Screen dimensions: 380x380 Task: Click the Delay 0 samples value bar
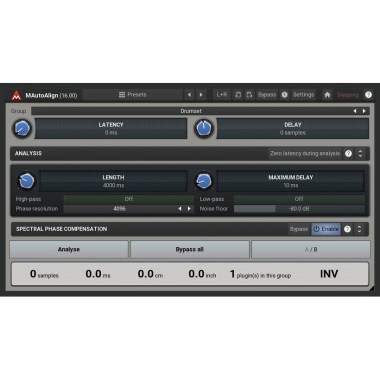(x=293, y=128)
